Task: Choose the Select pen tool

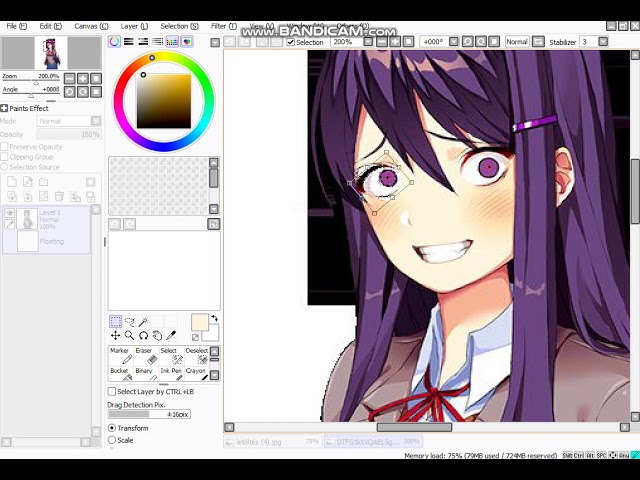Action: click(171, 356)
